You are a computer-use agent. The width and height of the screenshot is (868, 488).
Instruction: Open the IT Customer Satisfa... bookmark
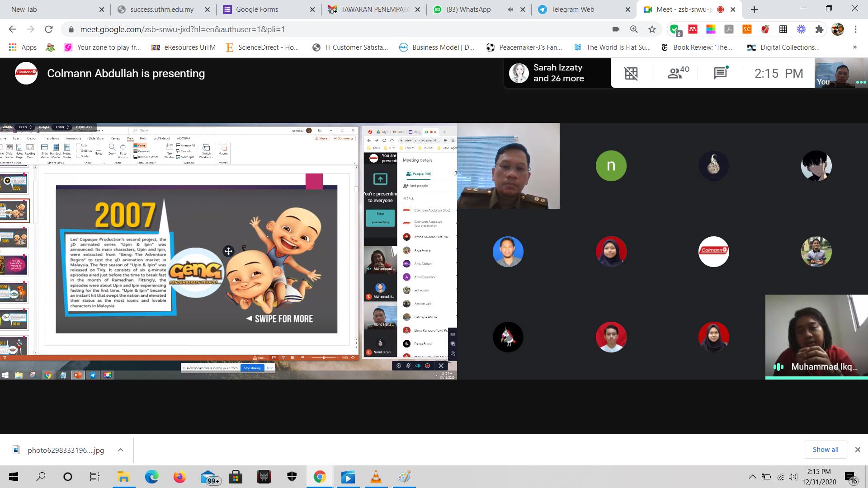(x=350, y=47)
